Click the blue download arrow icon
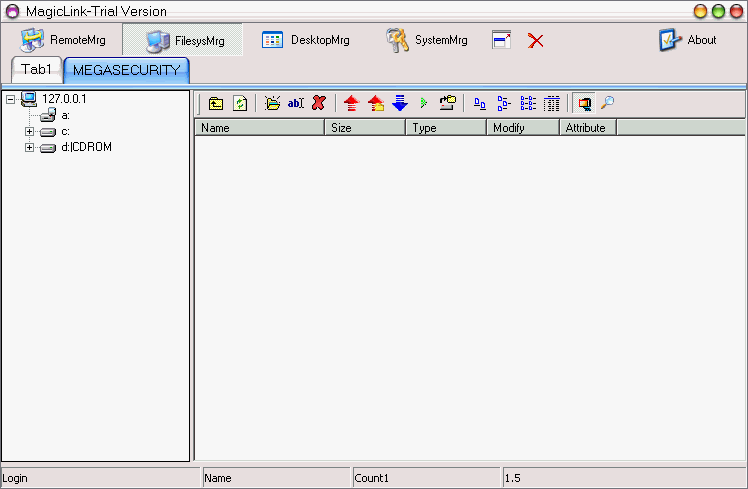This screenshot has height=489, width=748. click(x=400, y=103)
